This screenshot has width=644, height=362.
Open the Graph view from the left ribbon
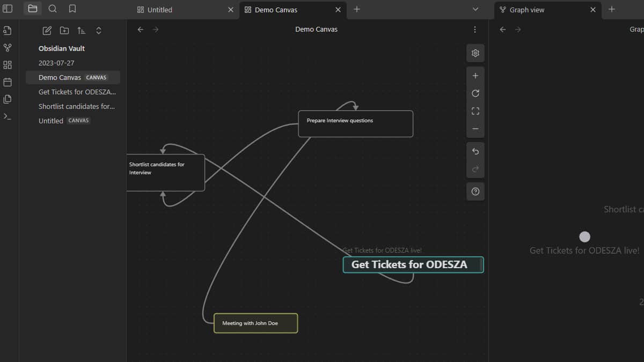point(7,48)
